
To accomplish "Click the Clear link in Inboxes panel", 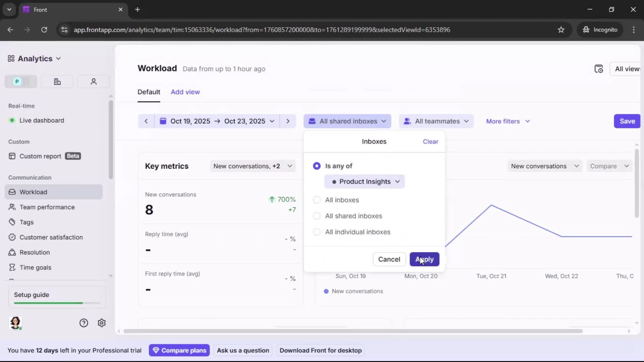I will 430,141.
